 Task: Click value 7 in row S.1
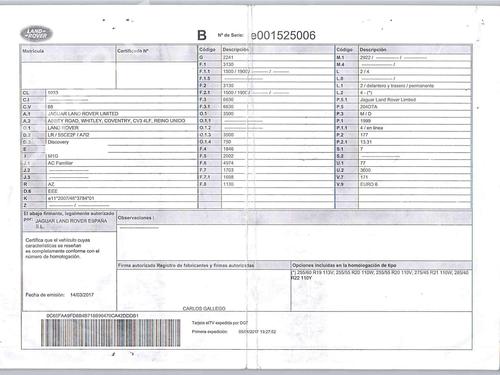(x=362, y=149)
